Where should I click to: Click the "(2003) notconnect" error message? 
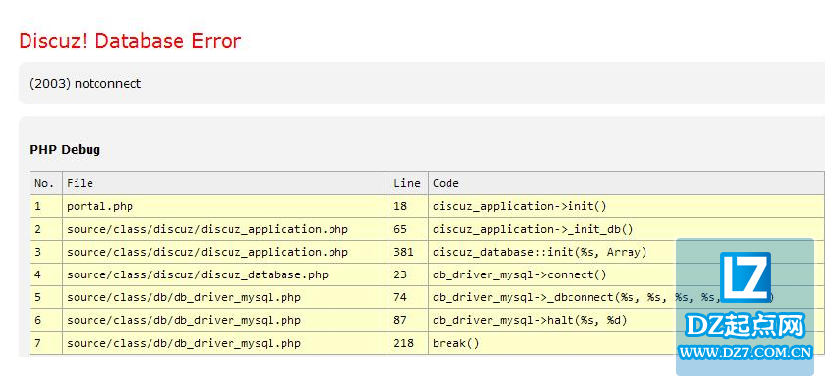(x=85, y=83)
